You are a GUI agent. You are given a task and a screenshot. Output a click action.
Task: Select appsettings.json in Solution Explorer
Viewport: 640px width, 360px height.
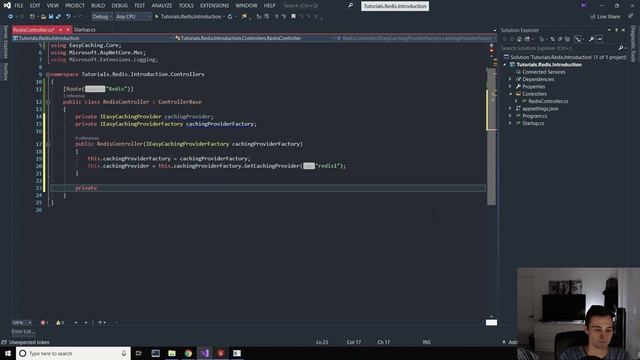pos(540,109)
